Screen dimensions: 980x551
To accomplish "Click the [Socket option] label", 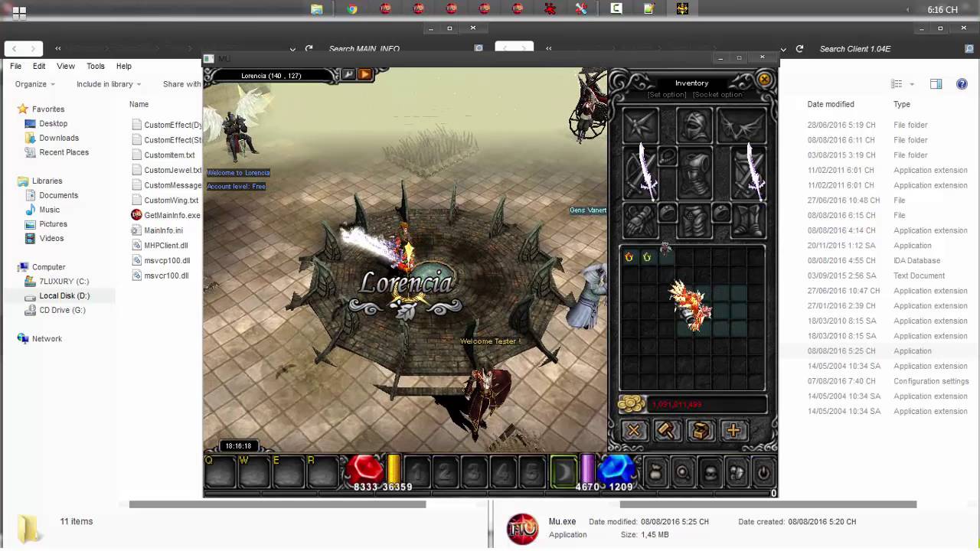I will (718, 95).
